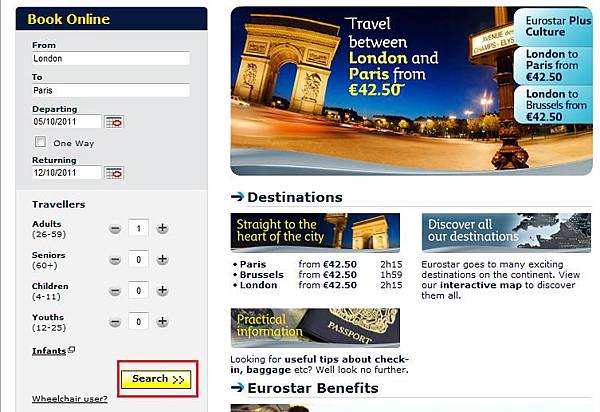Open the Practical information passport banner
Screen dimensions: 600x412
(315, 328)
